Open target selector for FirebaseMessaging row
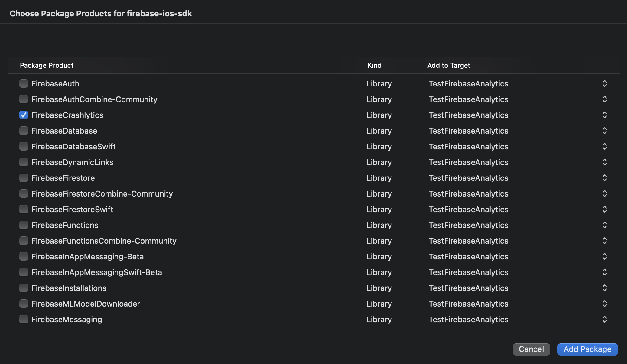The height and width of the screenshot is (364, 627). coord(604,319)
